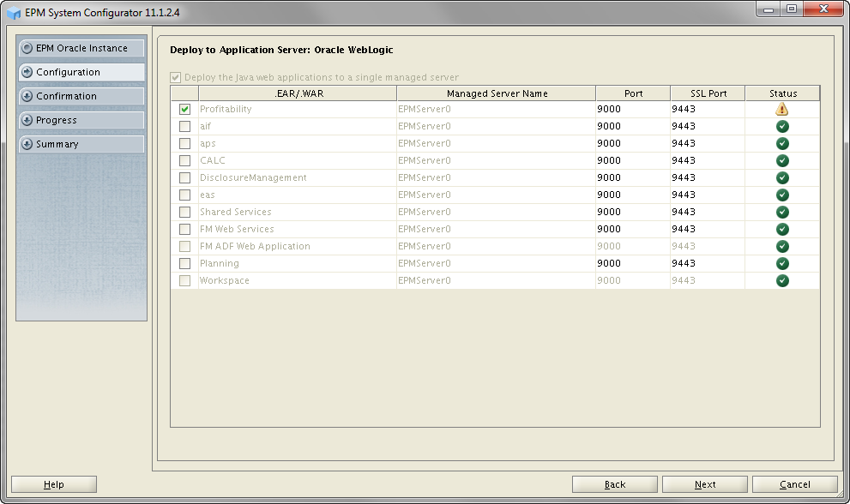The width and height of the screenshot is (850, 504).
Task: Click the Port column header
Action: point(633,93)
